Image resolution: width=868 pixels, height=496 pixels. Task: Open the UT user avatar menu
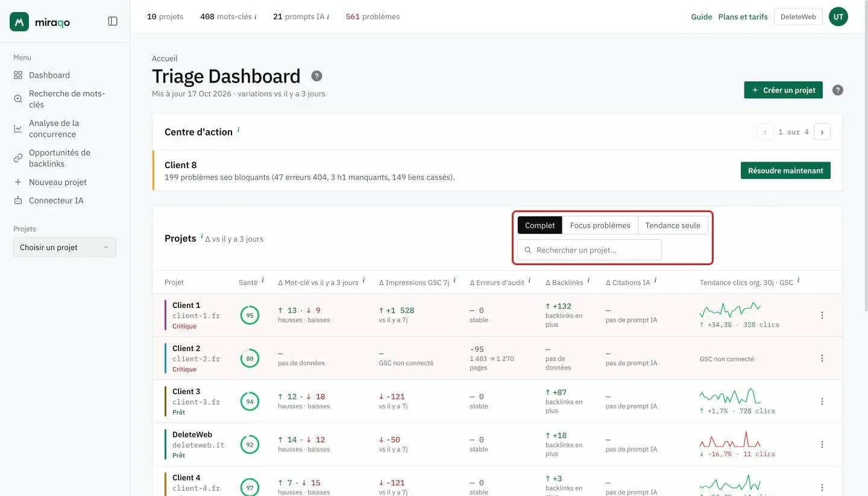point(838,17)
